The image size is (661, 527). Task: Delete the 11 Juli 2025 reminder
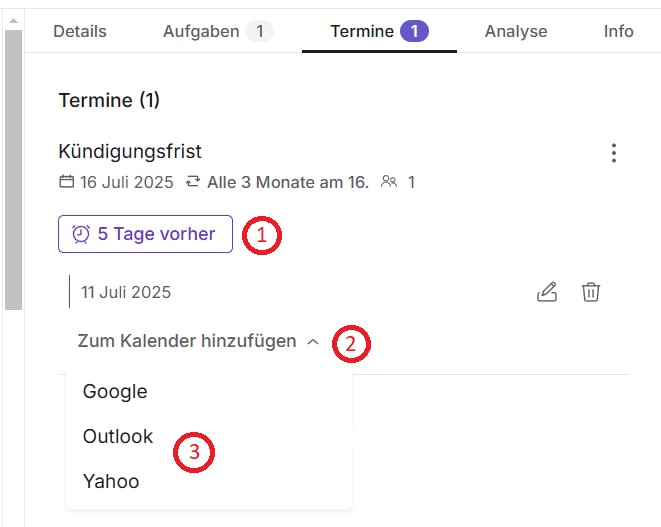tap(591, 292)
